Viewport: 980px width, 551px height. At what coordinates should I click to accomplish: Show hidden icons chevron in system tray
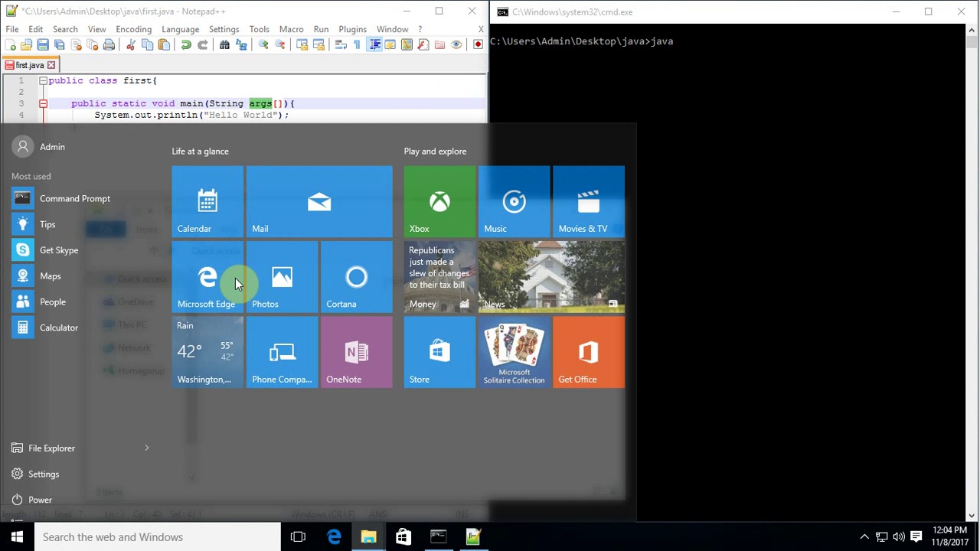click(x=864, y=537)
